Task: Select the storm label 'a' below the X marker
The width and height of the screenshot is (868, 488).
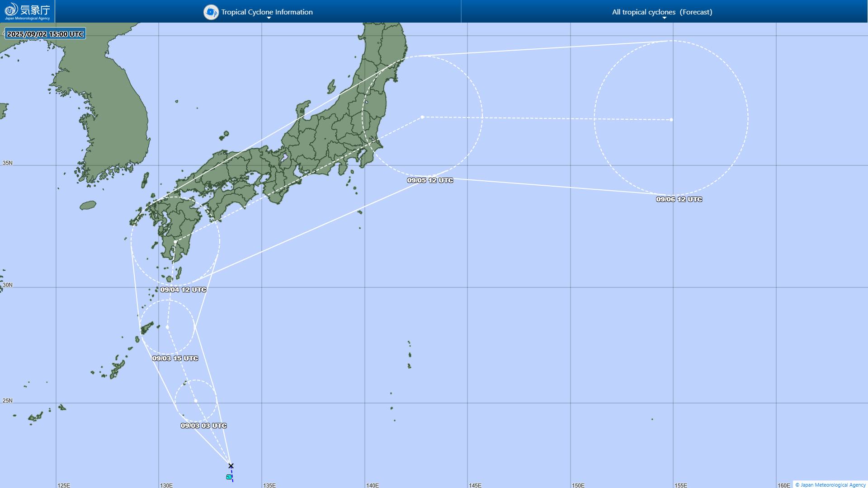Action: click(x=229, y=476)
